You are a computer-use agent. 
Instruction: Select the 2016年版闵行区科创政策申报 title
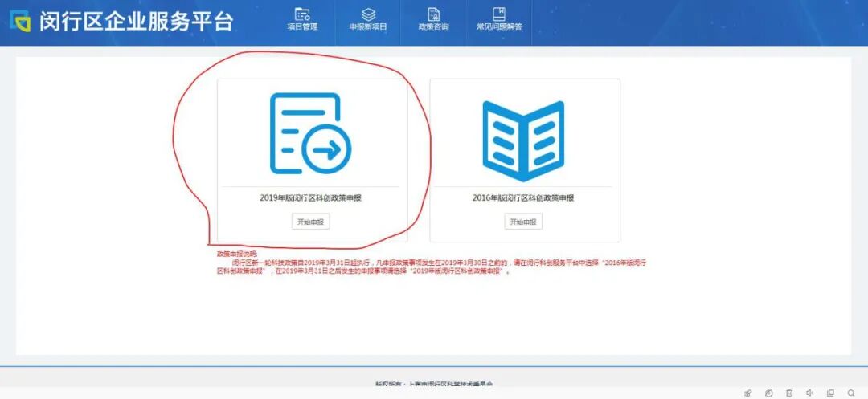pos(523,197)
